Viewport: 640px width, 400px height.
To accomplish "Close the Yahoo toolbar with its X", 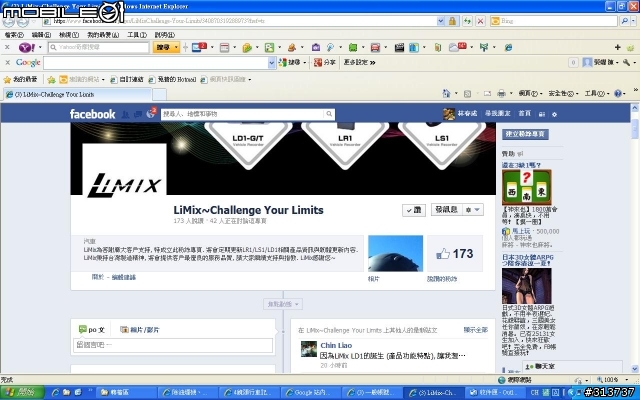I will 7,47.
